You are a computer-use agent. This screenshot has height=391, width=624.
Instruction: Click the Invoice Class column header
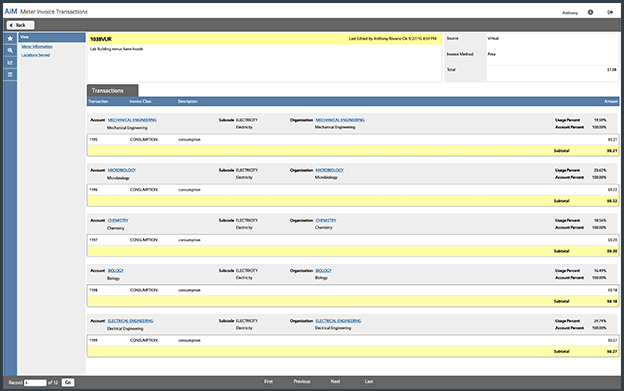tap(140, 101)
